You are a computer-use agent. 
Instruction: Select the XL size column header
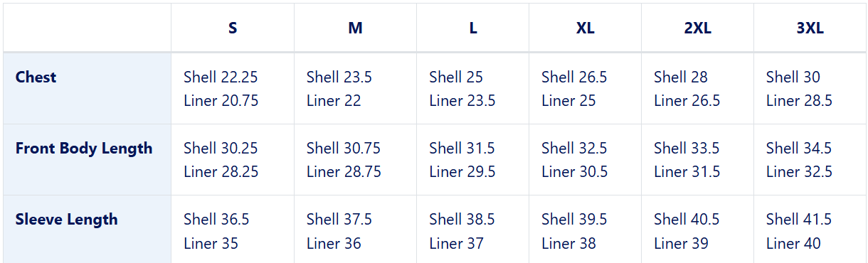pos(586,28)
